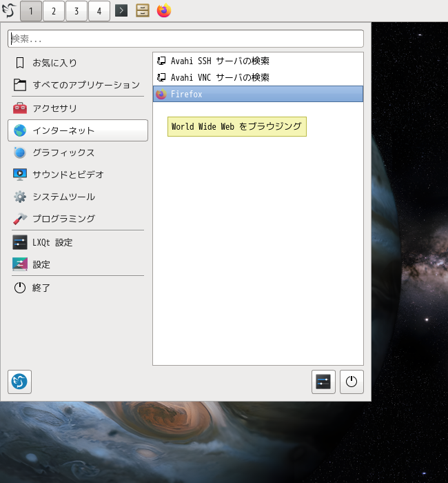Viewport: 448px width, 483px height.
Task: Click the folder icon beside すべてのアプリケーション
Action: pyautogui.click(x=20, y=85)
